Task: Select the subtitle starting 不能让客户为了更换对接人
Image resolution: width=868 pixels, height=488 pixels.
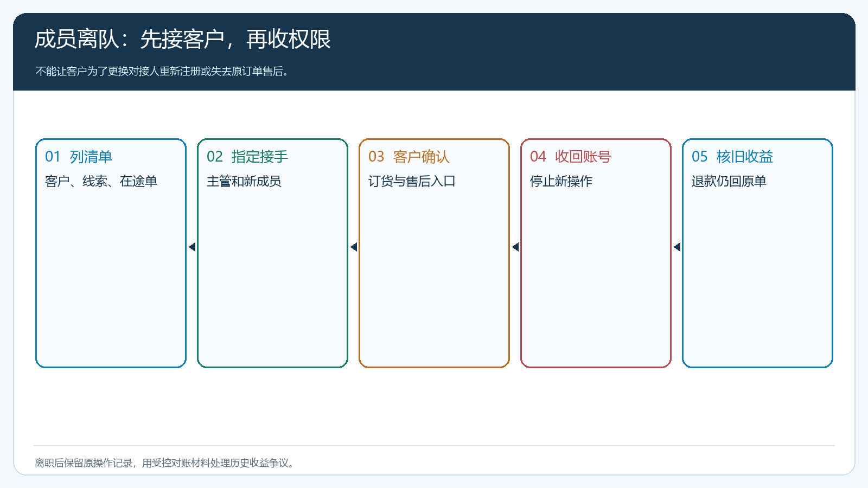Action: tap(162, 72)
